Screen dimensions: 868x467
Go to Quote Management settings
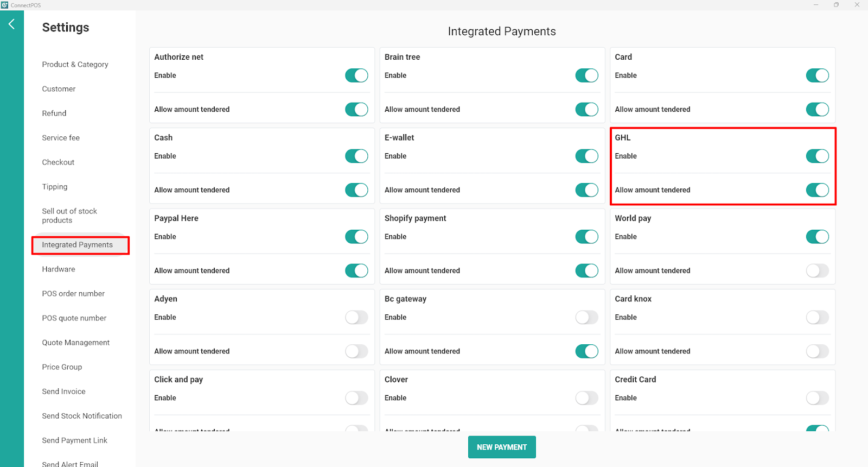(x=76, y=342)
